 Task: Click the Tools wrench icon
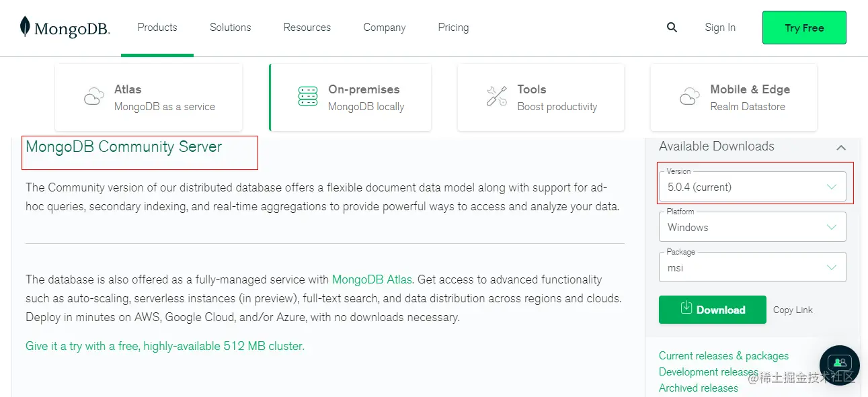pos(497,97)
